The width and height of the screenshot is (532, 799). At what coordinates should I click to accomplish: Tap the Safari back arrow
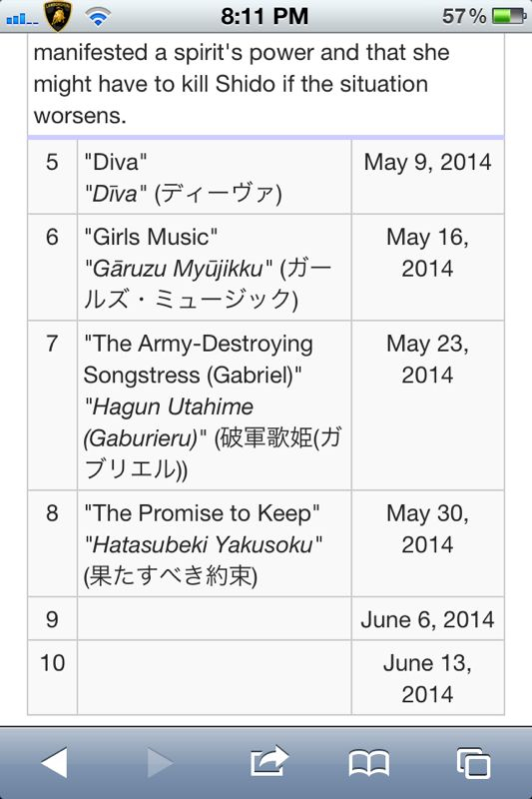coord(55,762)
